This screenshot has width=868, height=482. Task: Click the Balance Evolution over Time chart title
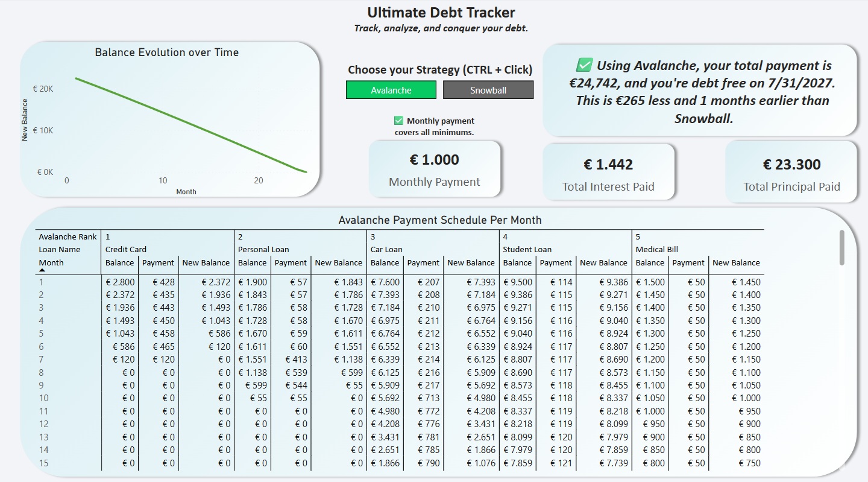tap(167, 52)
